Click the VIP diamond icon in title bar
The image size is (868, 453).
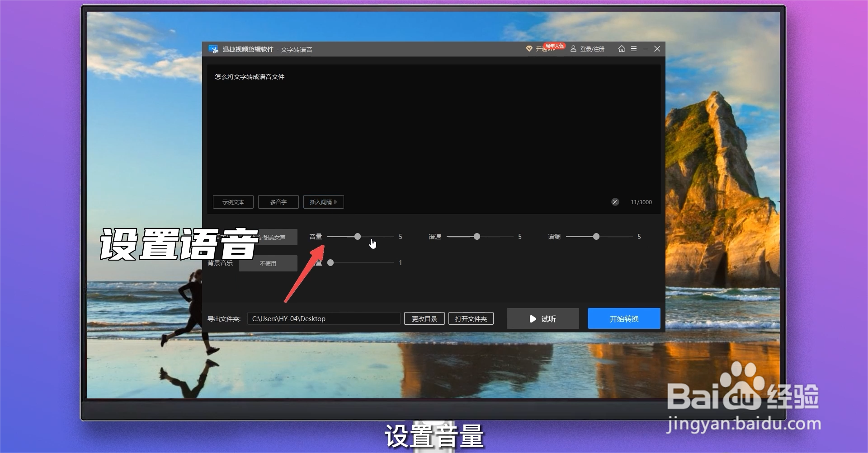(529, 48)
